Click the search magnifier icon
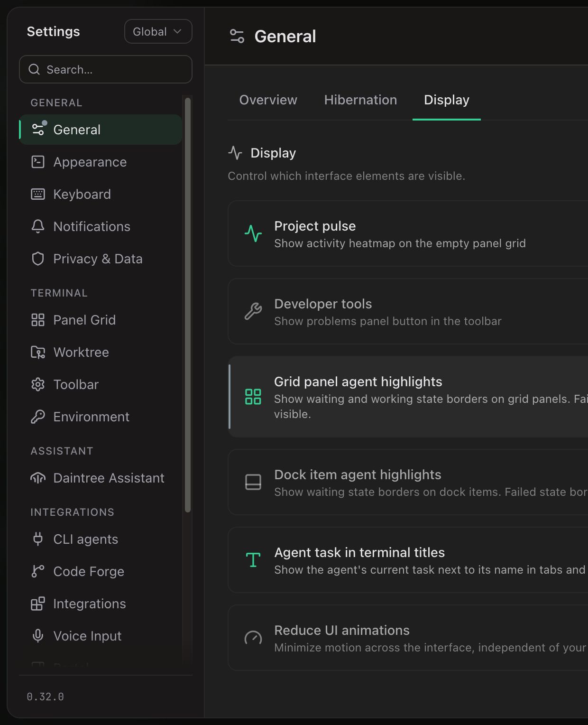The height and width of the screenshot is (725, 588). click(34, 69)
